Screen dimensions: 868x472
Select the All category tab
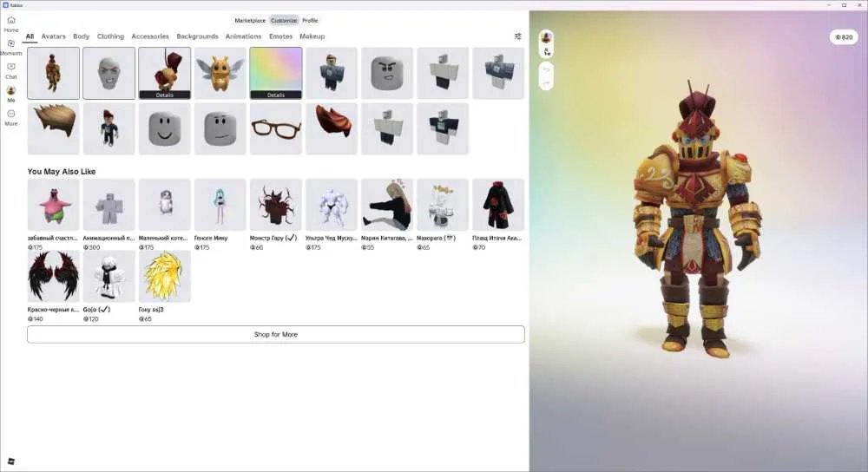point(30,36)
